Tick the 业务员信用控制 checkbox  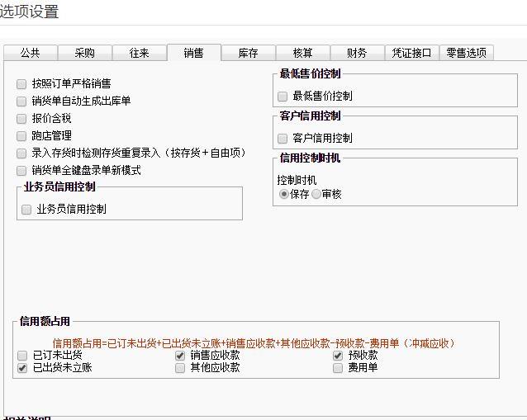pos(26,210)
